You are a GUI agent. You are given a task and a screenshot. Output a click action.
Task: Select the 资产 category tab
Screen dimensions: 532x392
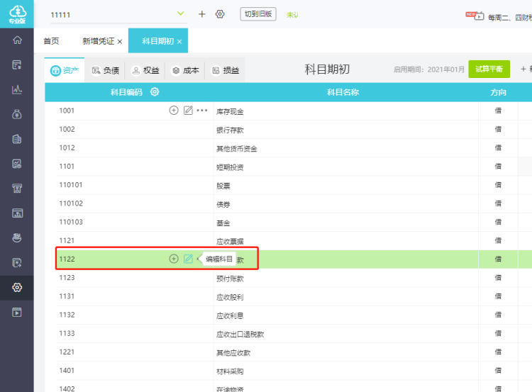point(65,70)
